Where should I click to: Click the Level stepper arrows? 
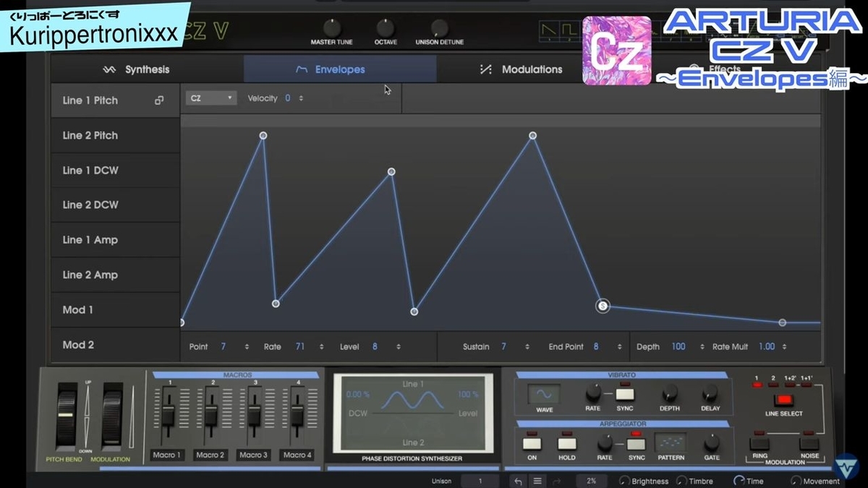point(398,347)
